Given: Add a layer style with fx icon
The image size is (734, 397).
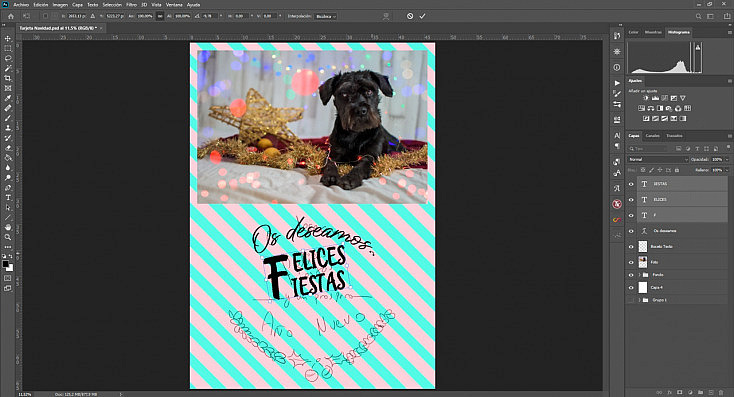Looking at the screenshot, I should 670,392.
